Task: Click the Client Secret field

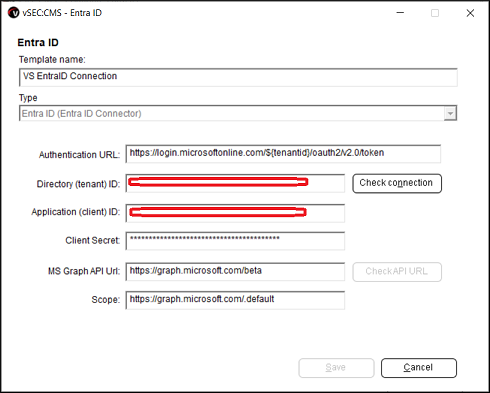Action: [x=235, y=241]
